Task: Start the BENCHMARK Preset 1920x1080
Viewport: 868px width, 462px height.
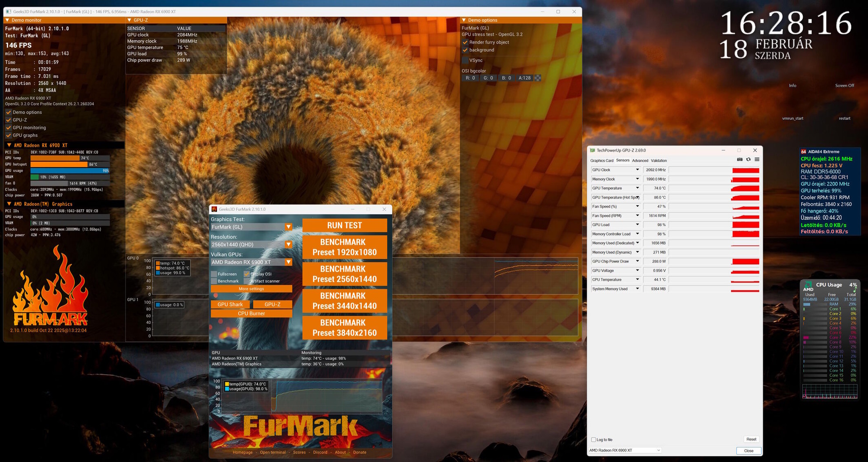Action: [345, 247]
